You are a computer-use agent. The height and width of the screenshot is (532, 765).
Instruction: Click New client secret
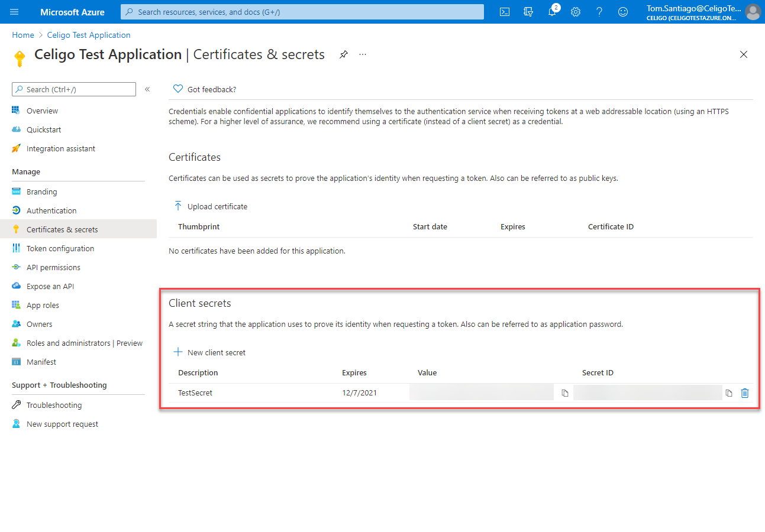[209, 352]
